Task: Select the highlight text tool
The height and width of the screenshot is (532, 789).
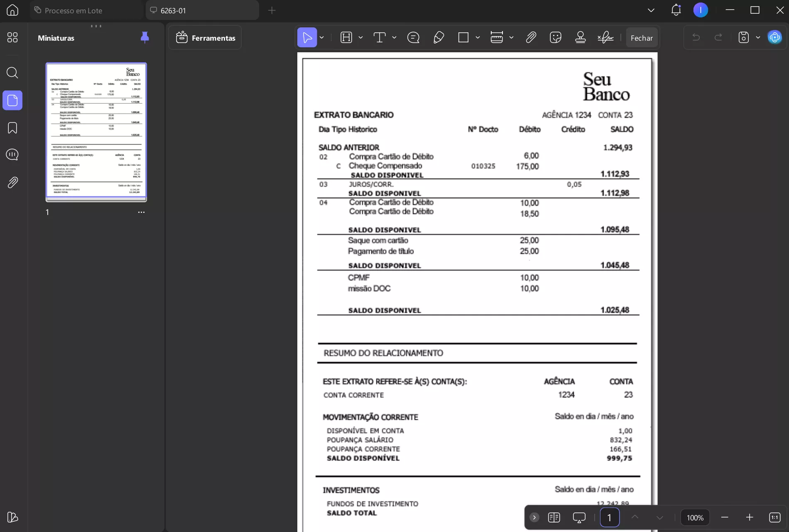Action: (x=347, y=37)
